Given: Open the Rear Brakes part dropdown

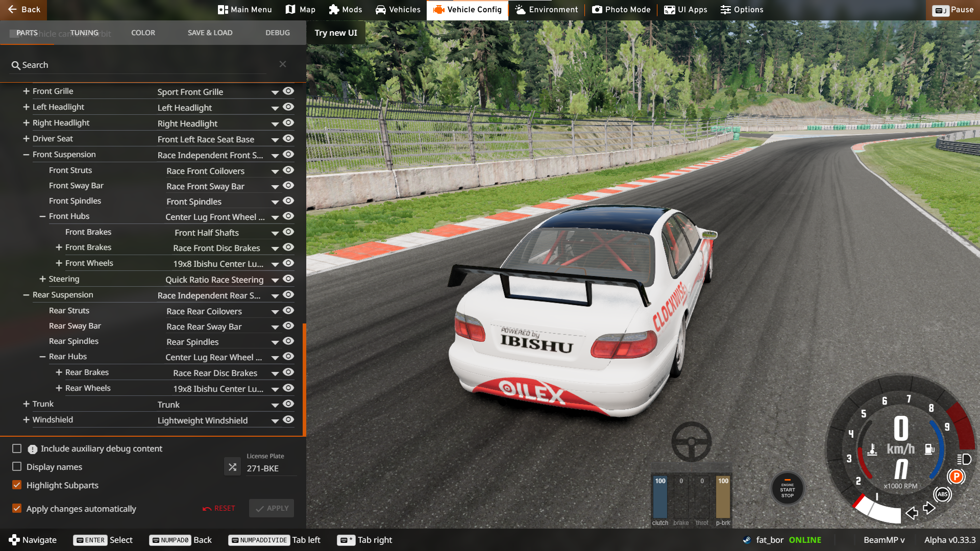Looking at the screenshot, I should point(226,373).
